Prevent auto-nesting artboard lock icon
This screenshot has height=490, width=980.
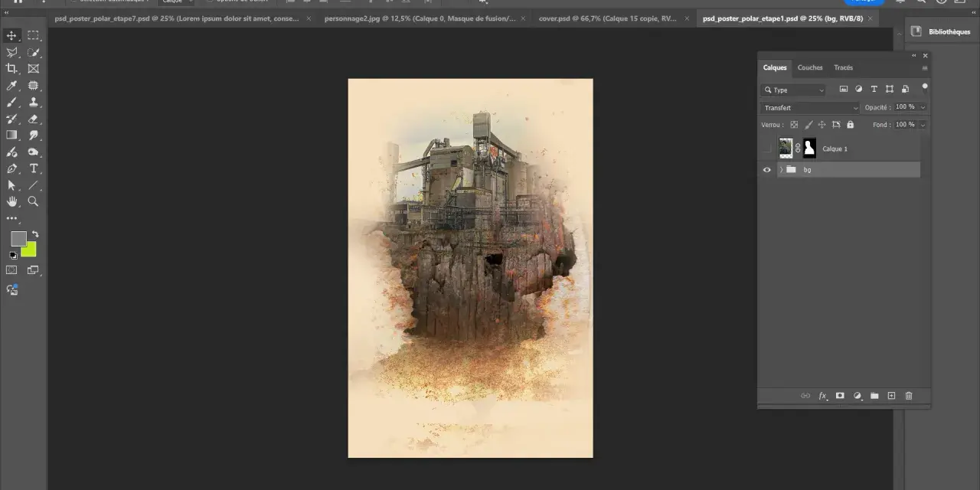pos(836,125)
